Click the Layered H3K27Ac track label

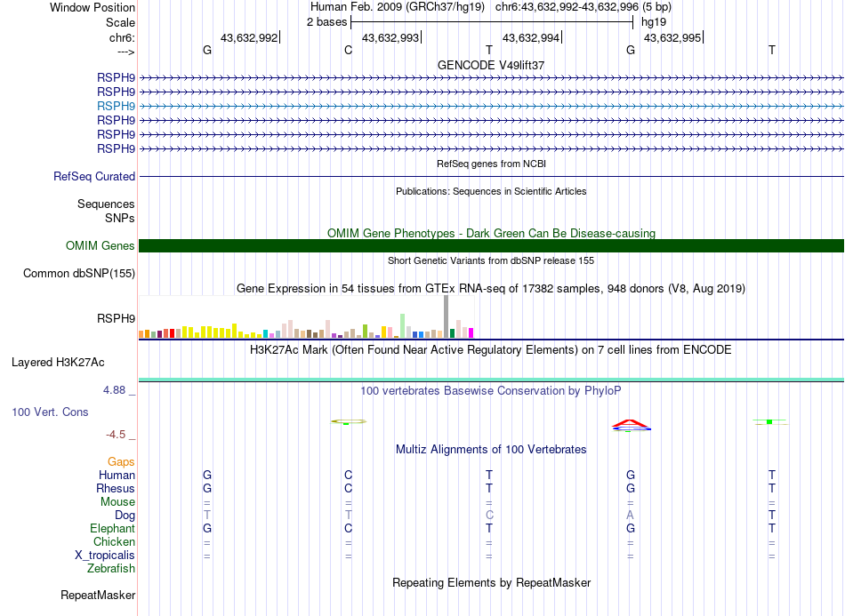coord(58,363)
